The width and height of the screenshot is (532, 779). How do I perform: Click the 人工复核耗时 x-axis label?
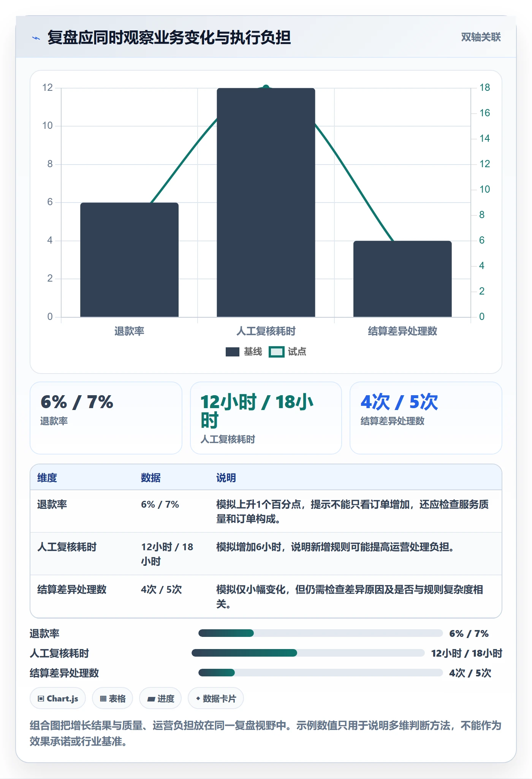click(266, 331)
